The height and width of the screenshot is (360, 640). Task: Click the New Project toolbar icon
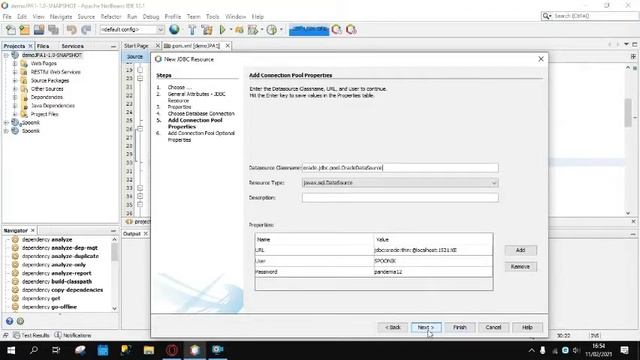tap(24, 30)
